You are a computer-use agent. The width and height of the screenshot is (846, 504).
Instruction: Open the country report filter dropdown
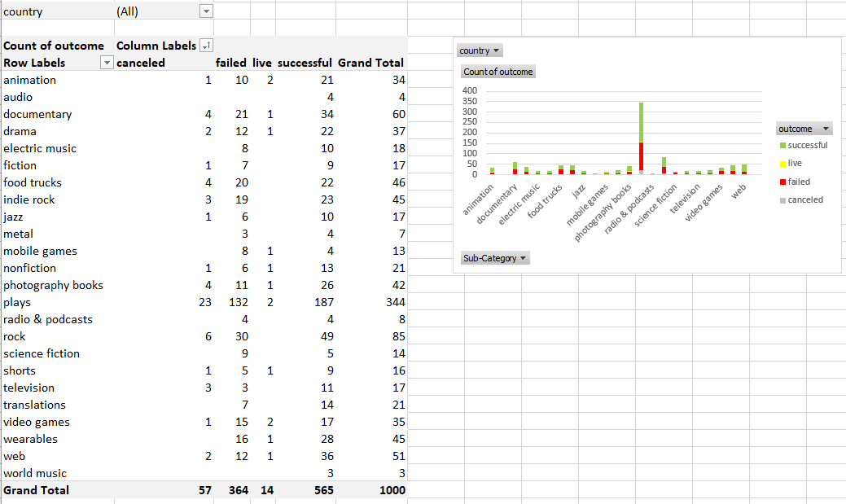pos(206,11)
